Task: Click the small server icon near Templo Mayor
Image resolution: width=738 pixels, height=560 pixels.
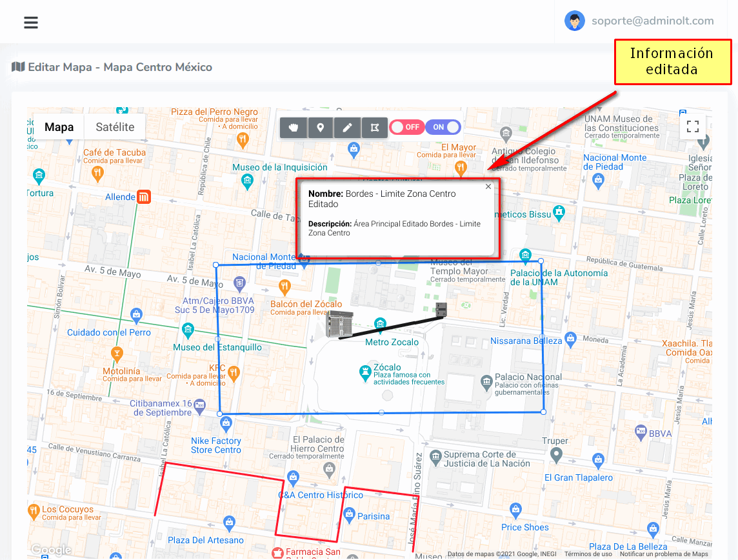Action: [441, 310]
